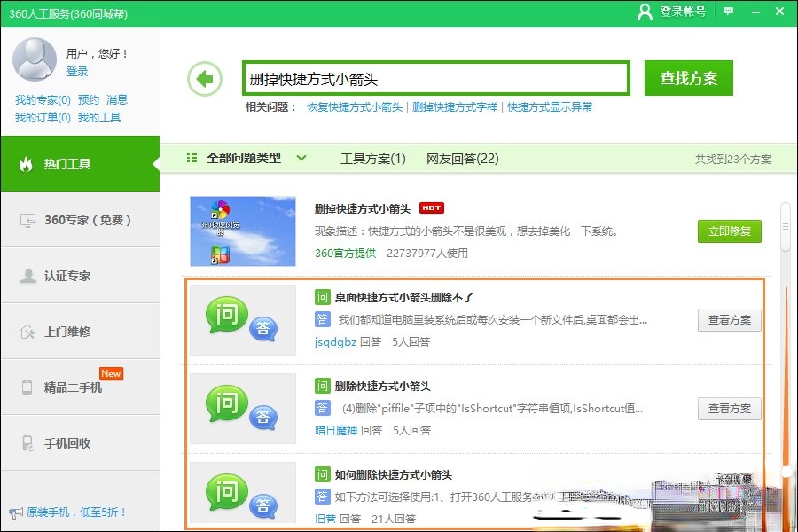Image resolution: width=798 pixels, height=532 pixels.
Task: Switch to 工具方案(1) tab
Action: (373, 159)
